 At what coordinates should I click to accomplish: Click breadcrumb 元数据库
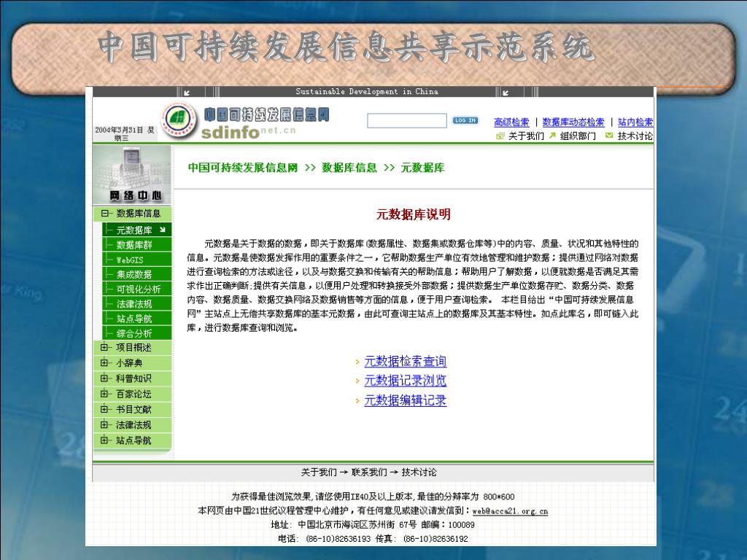422,168
